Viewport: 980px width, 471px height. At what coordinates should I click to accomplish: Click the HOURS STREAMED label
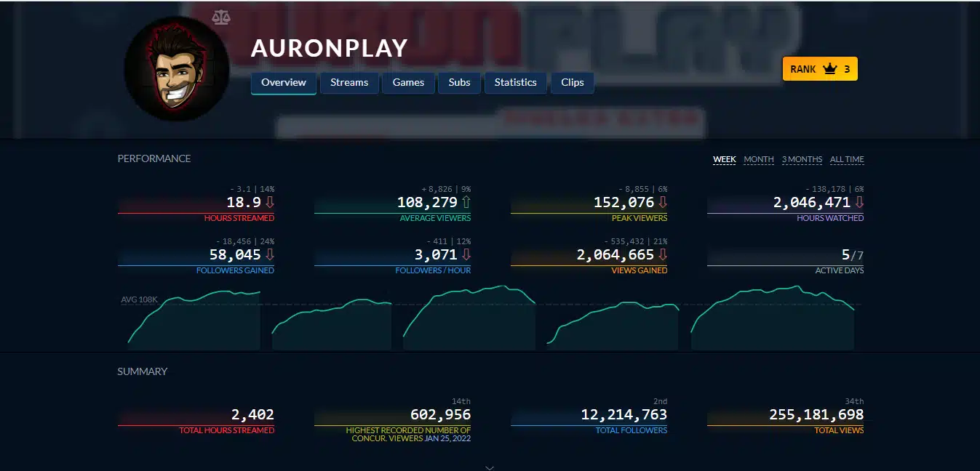coord(239,218)
